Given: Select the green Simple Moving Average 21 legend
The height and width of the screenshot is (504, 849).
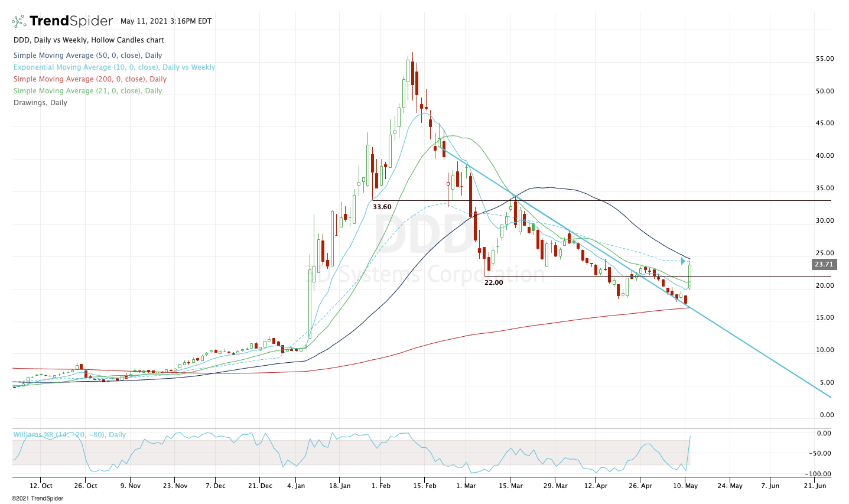Looking at the screenshot, I should pyautogui.click(x=87, y=91).
